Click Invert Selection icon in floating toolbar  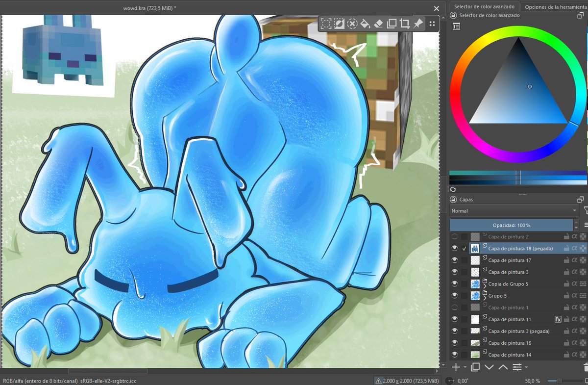[x=339, y=24]
